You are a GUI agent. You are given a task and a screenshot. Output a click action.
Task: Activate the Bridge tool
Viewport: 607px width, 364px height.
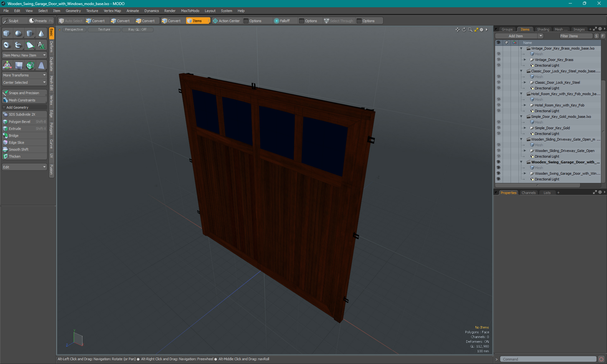click(x=24, y=136)
